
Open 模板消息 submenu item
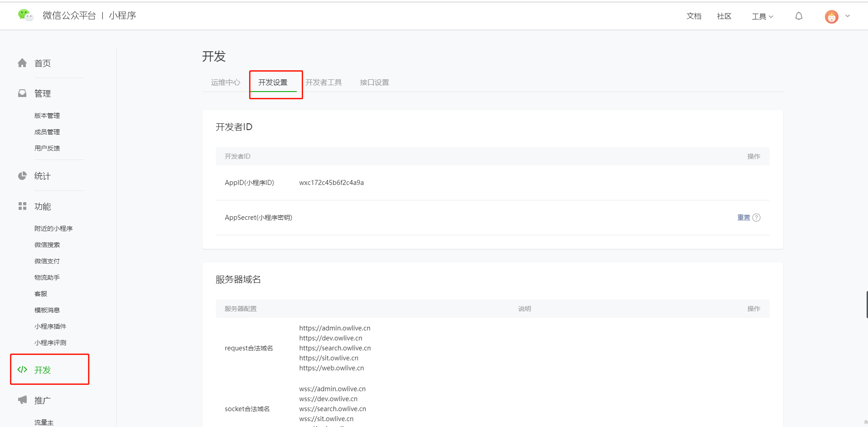coord(47,310)
